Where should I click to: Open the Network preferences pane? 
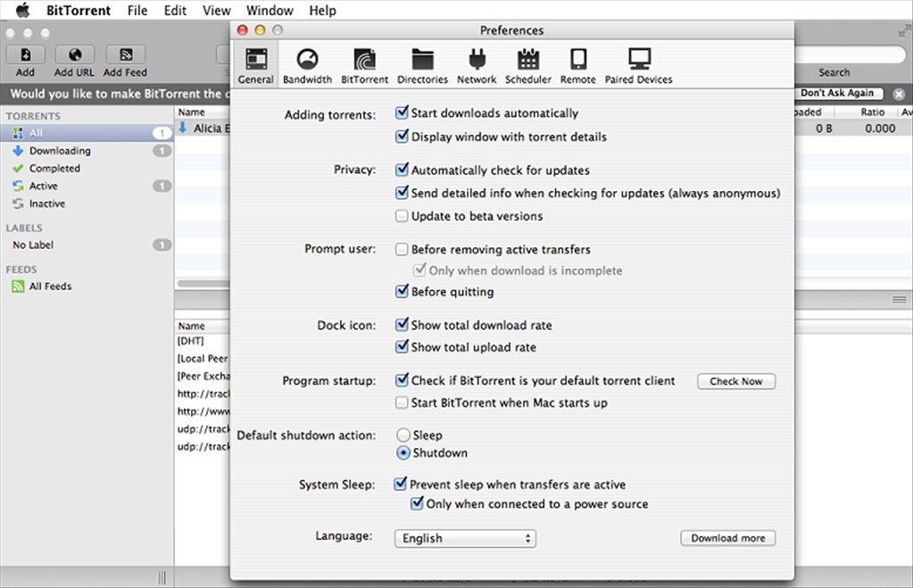click(x=477, y=66)
